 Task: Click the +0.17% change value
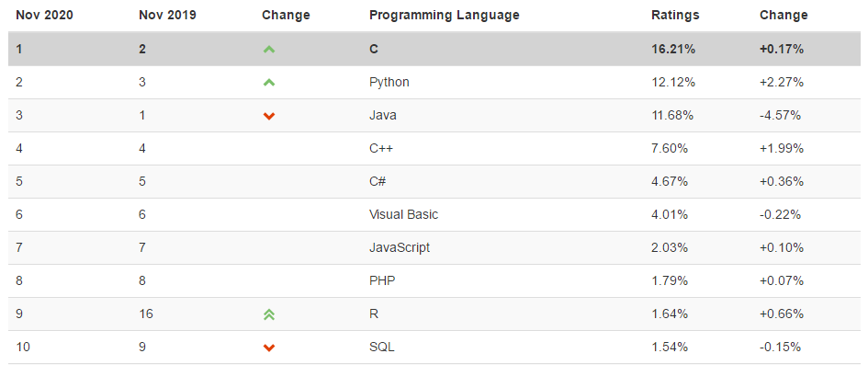[782, 50]
